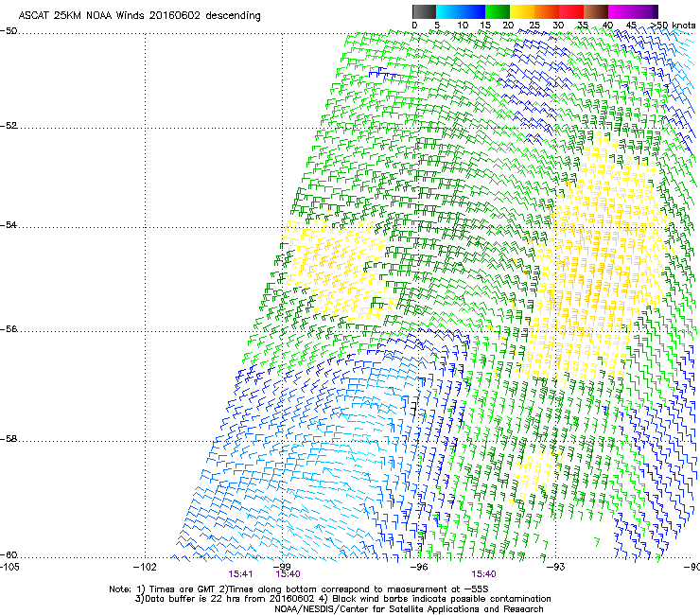This screenshot has width=700, height=615.
Task: Click the note line '3)Data buffer is 22 hrs'
Action: [342, 599]
